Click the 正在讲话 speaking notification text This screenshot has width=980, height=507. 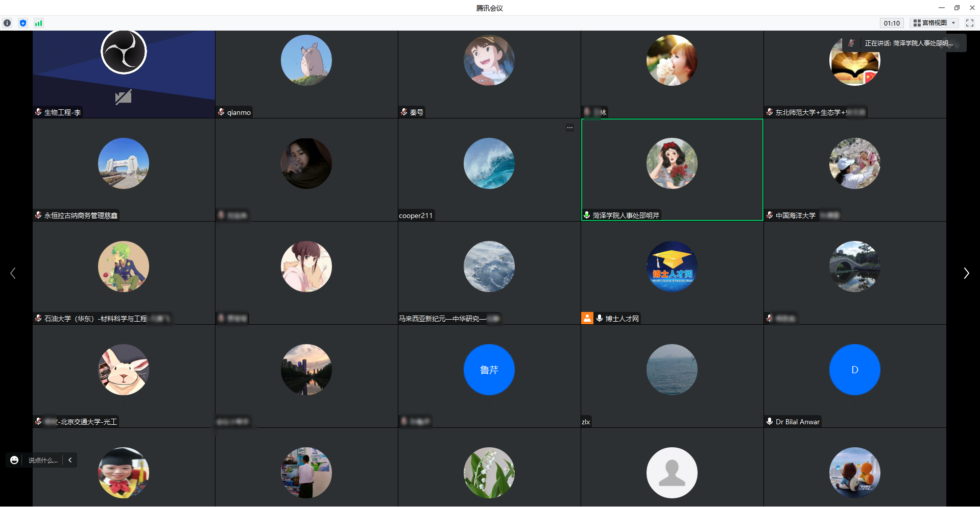909,43
